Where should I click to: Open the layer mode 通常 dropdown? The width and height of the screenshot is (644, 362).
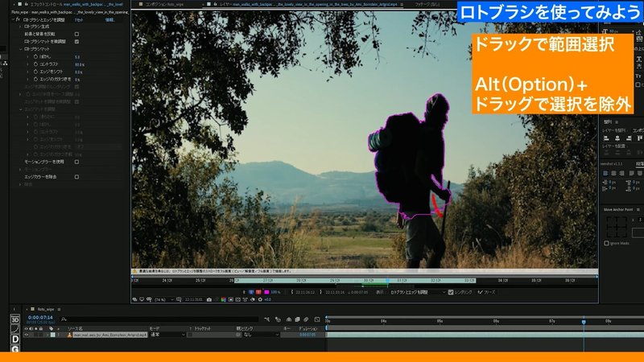pos(167,335)
